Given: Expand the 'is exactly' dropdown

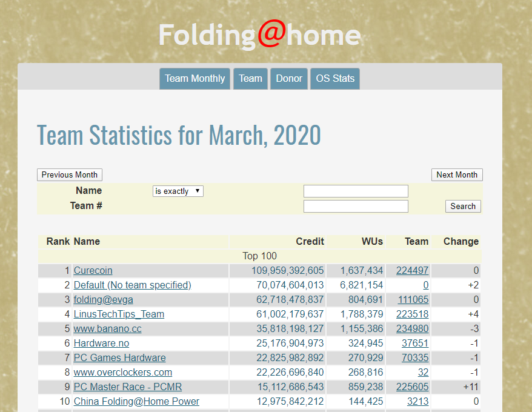Looking at the screenshot, I should 178,191.
